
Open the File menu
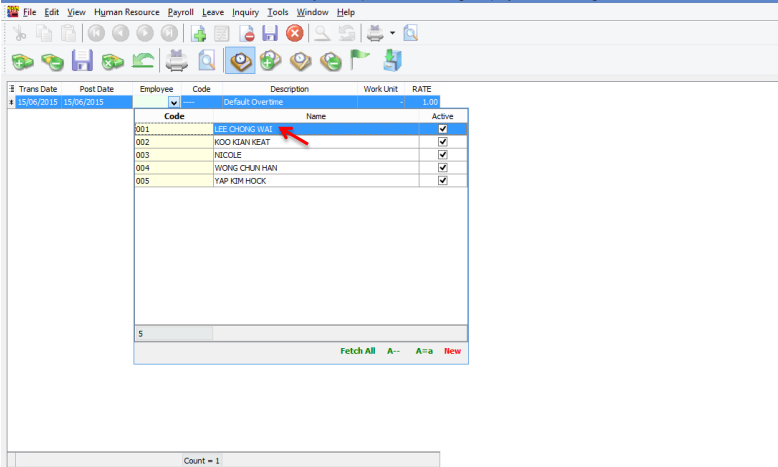tap(30, 12)
